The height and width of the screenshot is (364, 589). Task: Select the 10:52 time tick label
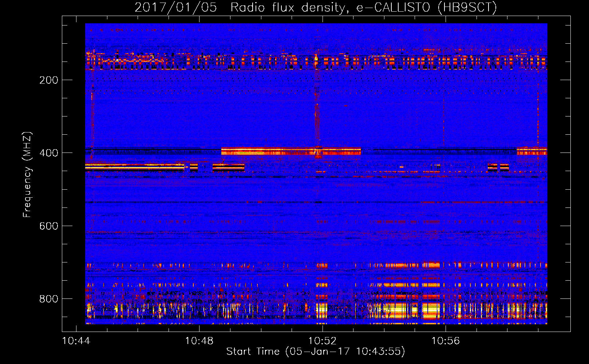click(323, 341)
